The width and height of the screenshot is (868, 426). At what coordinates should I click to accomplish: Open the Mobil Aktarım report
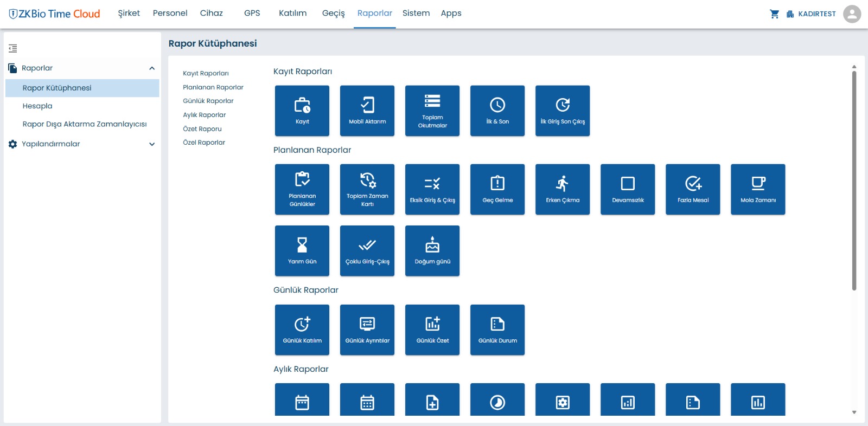(367, 111)
